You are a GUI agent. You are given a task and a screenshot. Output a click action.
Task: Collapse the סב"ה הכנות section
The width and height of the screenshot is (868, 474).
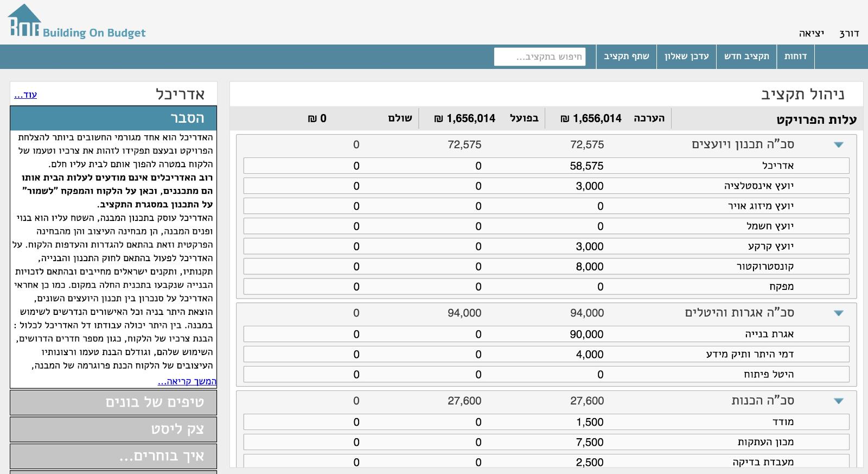tap(839, 401)
